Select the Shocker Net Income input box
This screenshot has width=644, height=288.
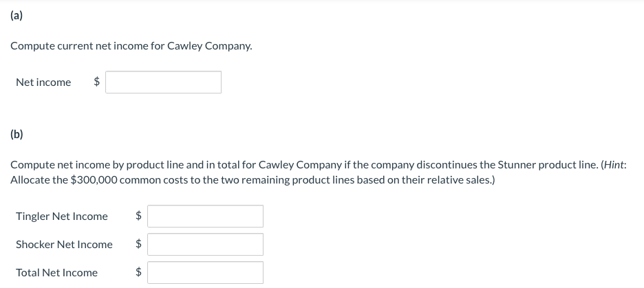pyautogui.click(x=205, y=245)
